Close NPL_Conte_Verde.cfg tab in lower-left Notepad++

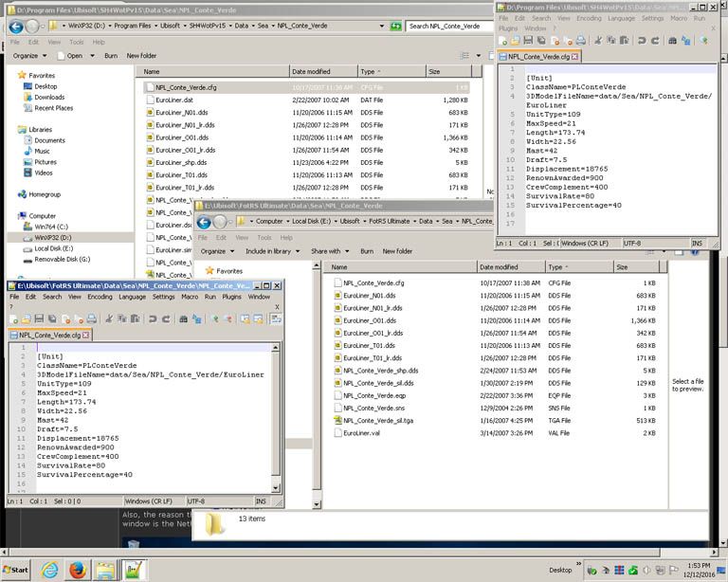pos(86,335)
